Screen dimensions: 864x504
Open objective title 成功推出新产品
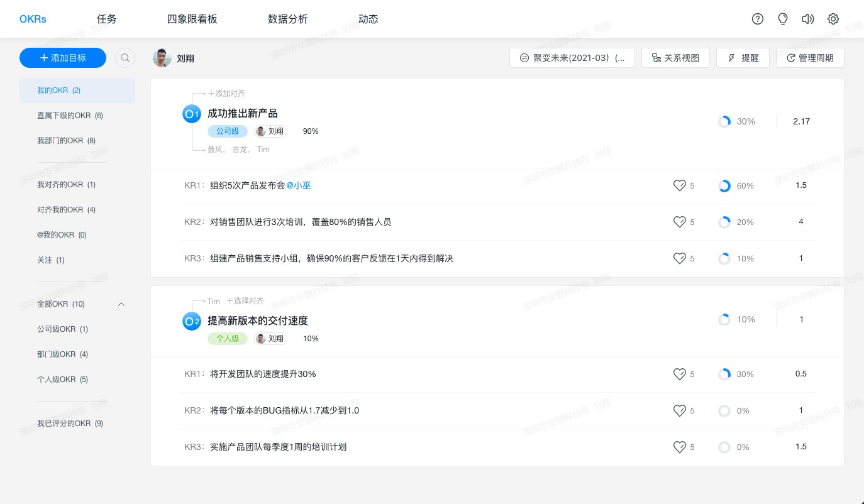point(243,114)
